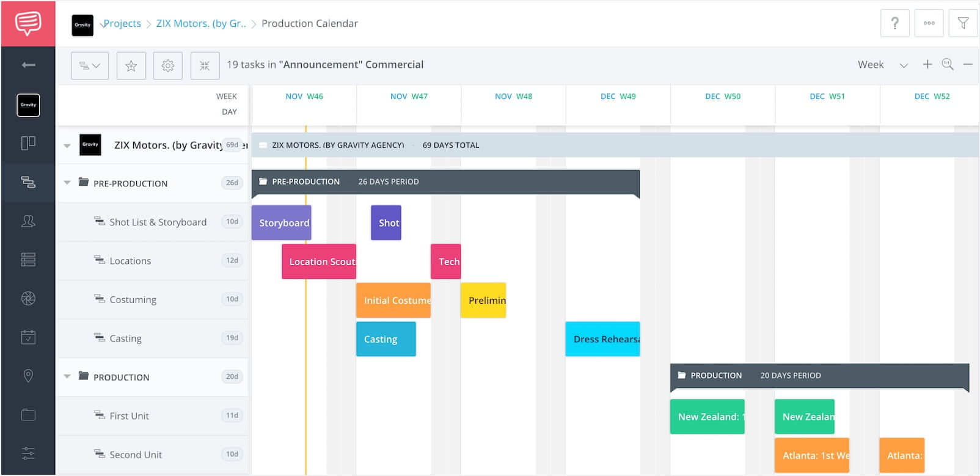Open the ZIX Motors. (by Gr.. breadcrumb
Image resolution: width=980 pixels, height=476 pixels.
[201, 23]
